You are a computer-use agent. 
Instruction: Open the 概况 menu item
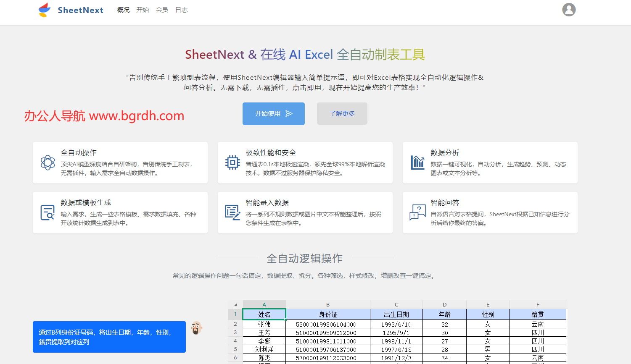pos(123,10)
